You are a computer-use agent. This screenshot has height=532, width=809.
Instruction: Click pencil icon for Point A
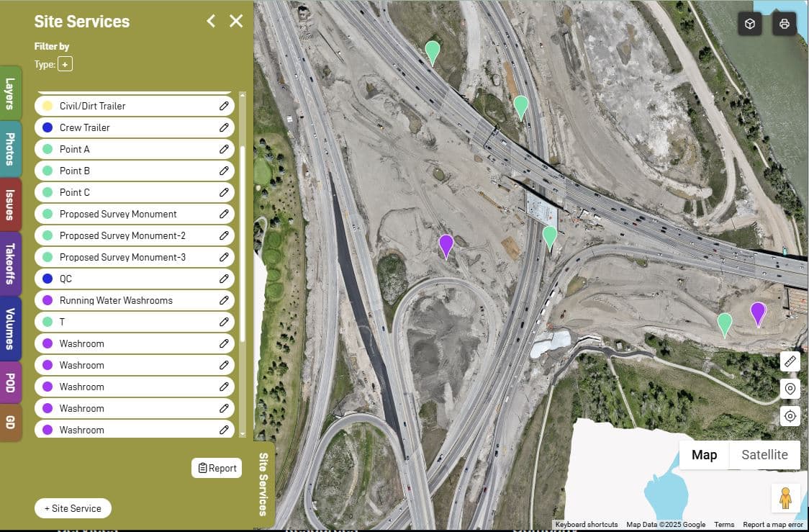click(x=224, y=149)
